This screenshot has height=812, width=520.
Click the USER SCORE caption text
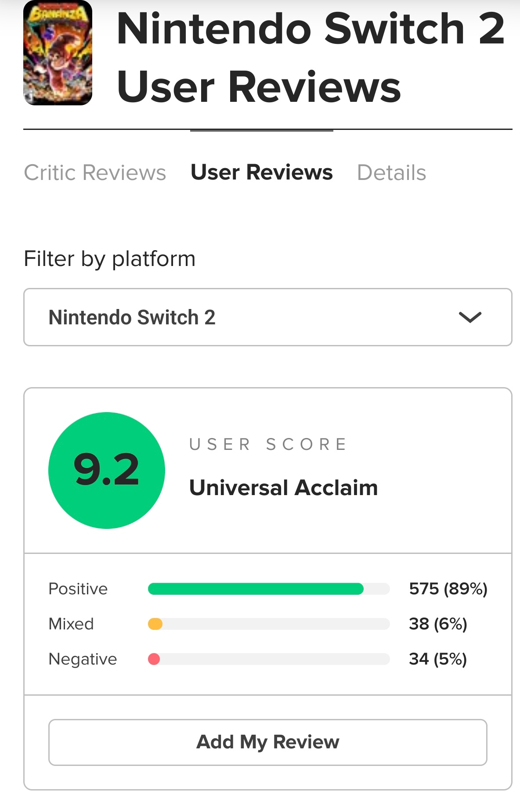click(268, 444)
